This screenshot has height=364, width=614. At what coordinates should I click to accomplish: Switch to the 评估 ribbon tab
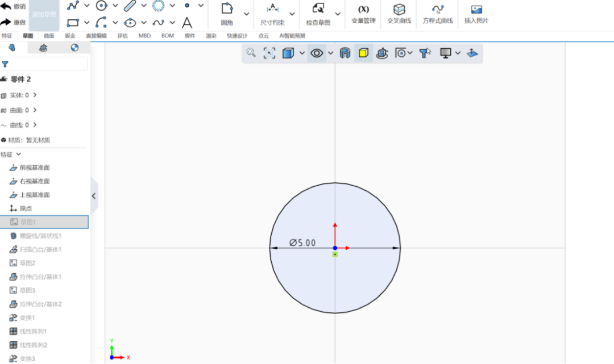pyautogui.click(x=123, y=36)
